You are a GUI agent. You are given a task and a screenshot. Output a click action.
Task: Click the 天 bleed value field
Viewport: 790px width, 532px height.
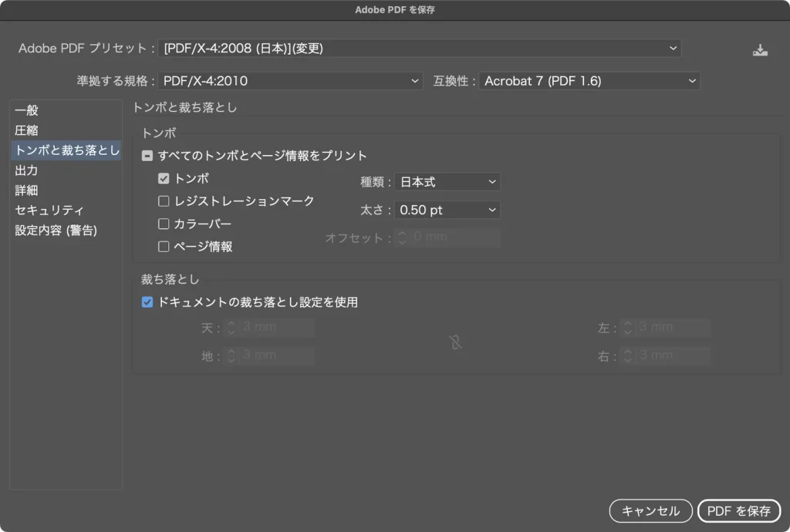tap(277, 327)
